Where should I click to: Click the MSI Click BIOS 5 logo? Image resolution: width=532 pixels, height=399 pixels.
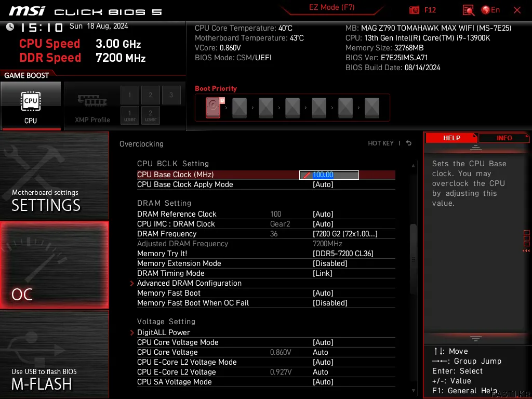click(86, 11)
